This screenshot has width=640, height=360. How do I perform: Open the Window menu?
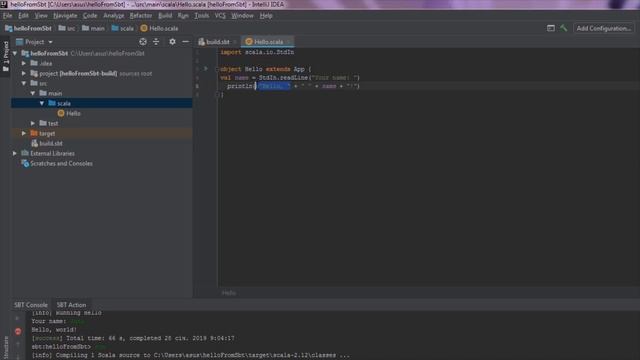click(x=242, y=16)
